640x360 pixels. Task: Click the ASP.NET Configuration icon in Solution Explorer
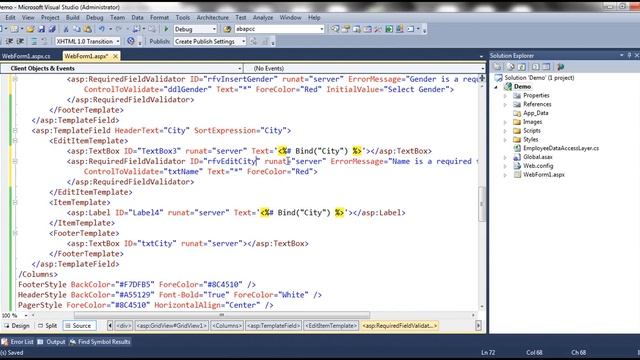pyautogui.click(x=560, y=67)
